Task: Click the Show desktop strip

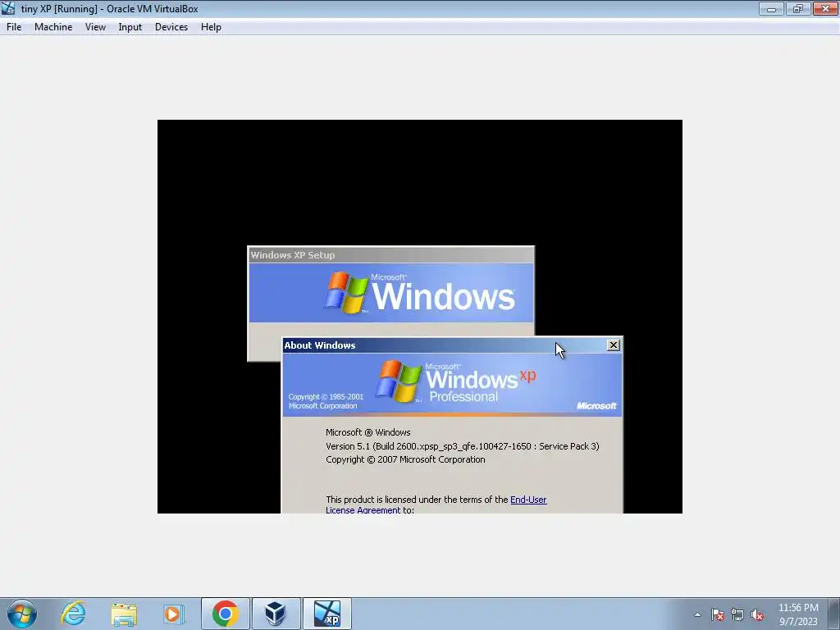Action: [x=834, y=614]
